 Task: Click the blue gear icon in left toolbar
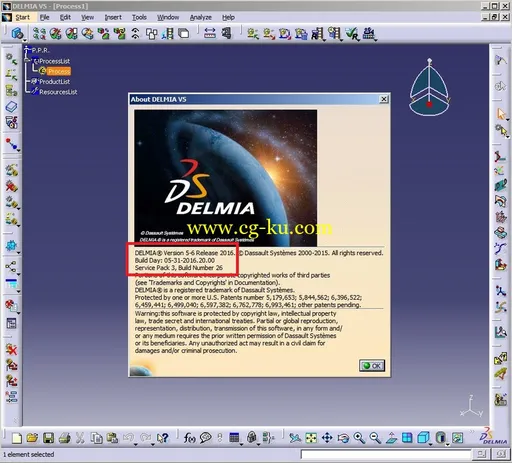pos(11,245)
